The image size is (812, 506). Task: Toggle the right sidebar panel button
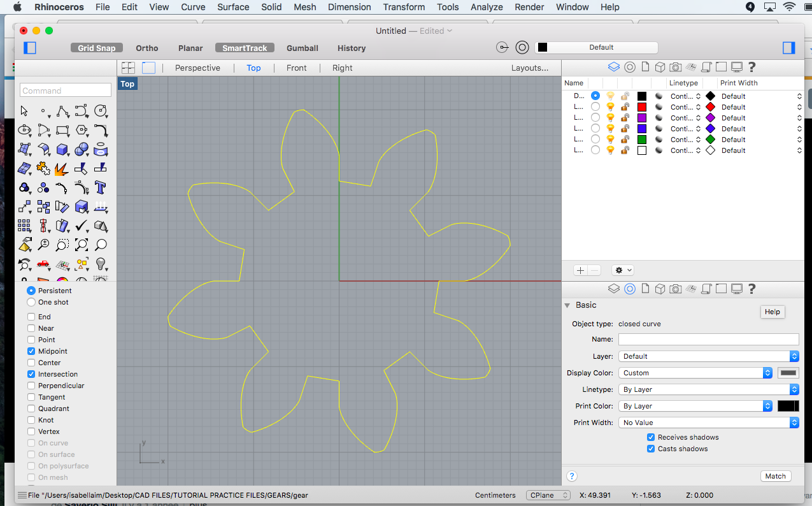coord(789,48)
